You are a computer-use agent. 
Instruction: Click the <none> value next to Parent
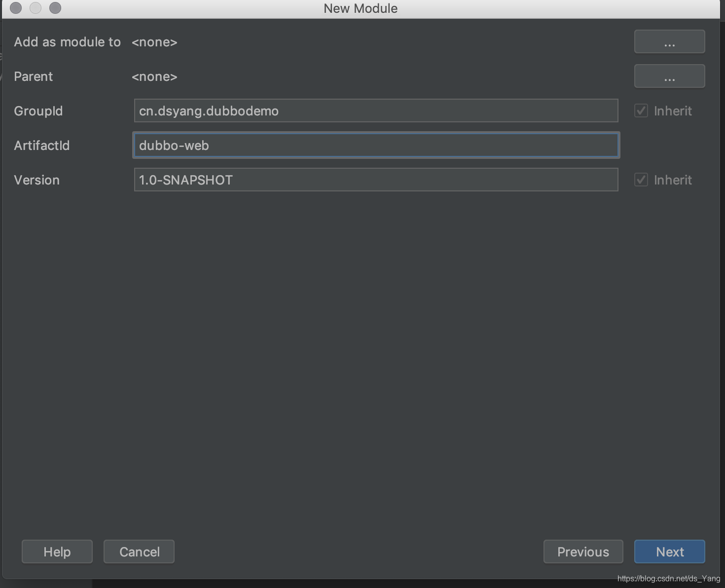[154, 77]
